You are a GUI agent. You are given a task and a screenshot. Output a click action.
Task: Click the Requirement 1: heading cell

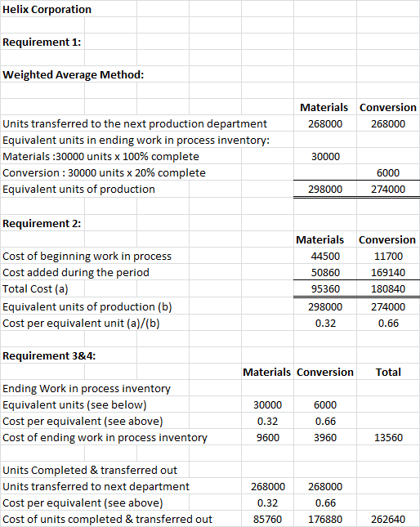[42, 42]
